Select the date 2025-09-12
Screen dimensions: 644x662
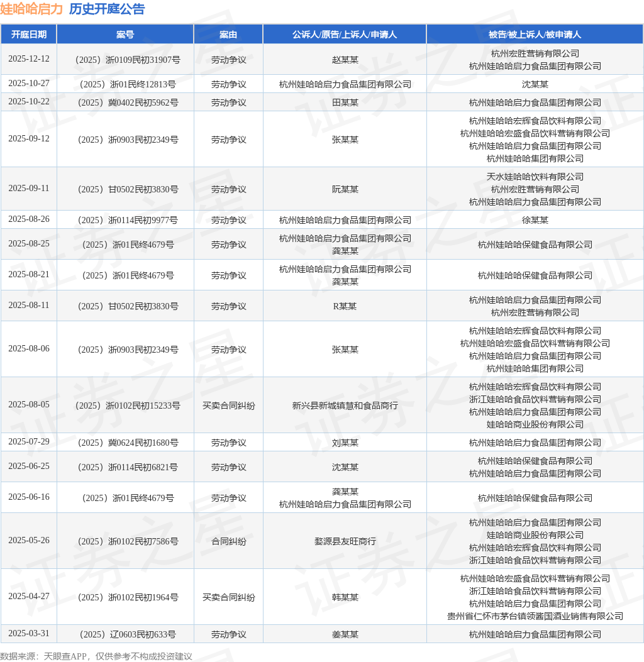(x=29, y=139)
